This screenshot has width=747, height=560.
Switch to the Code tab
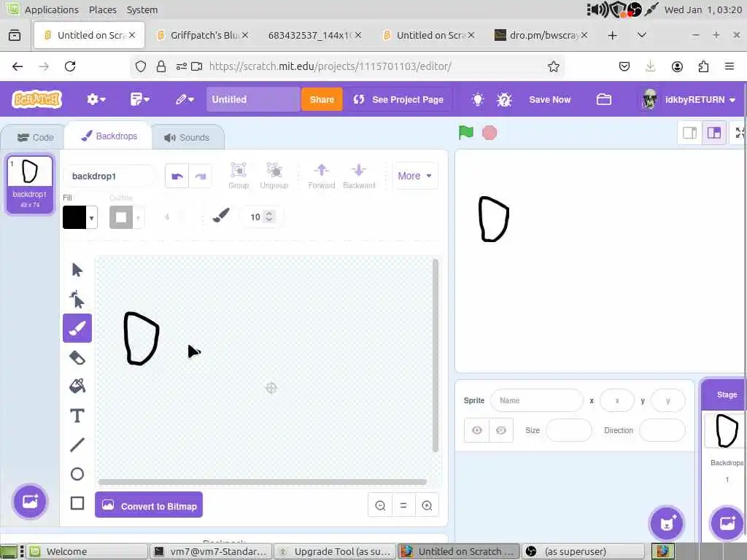[x=35, y=137]
